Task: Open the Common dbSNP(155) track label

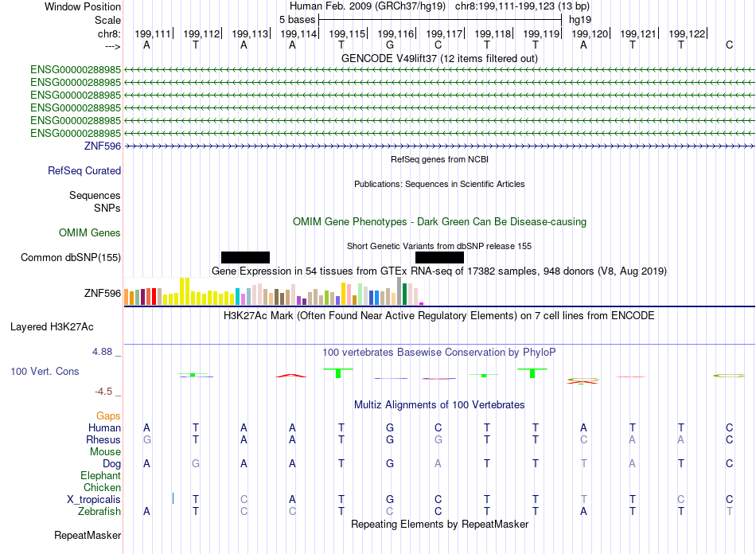Action: coord(71,257)
